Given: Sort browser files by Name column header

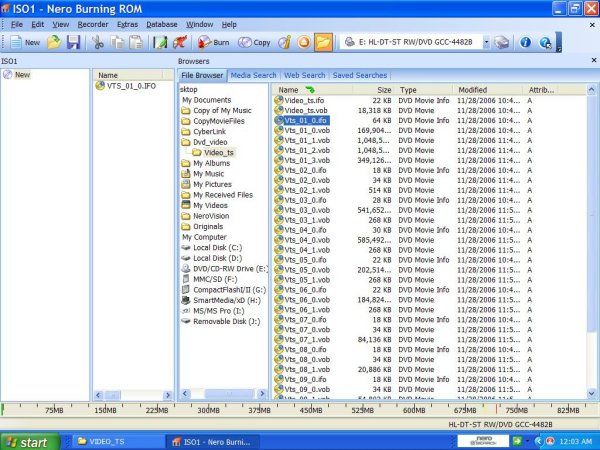Looking at the screenshot, I should (312, 90).
